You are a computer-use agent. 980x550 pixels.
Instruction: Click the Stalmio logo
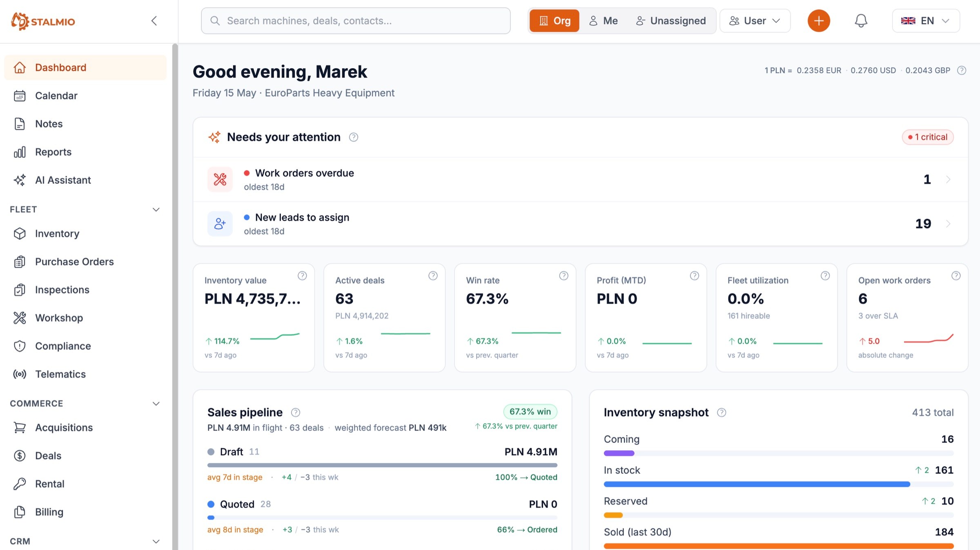(43, 21)
